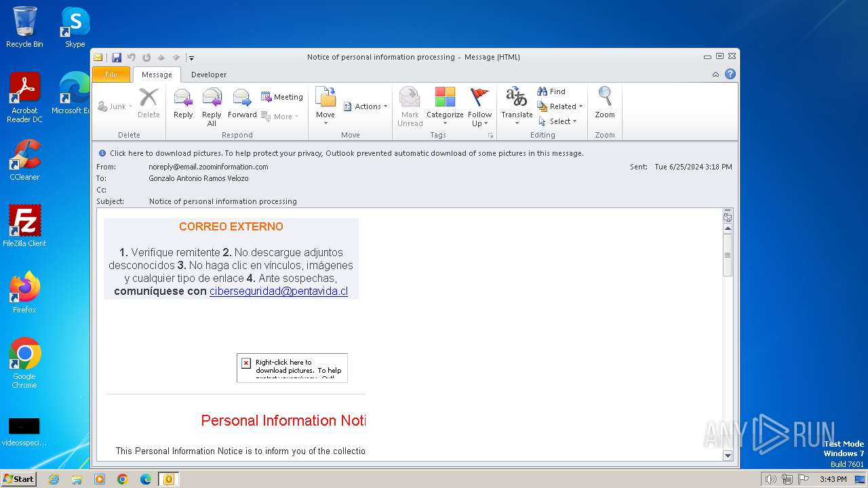Viewport: 868px width, 488px height.
Task: Click the vertical scrollbar thumb
Action: point(728,255)
